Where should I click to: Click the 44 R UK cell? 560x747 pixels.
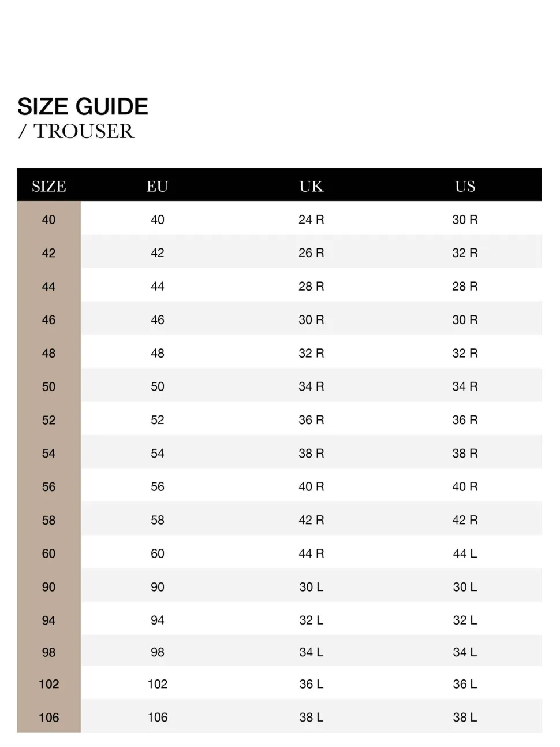[x=311, y=553]
